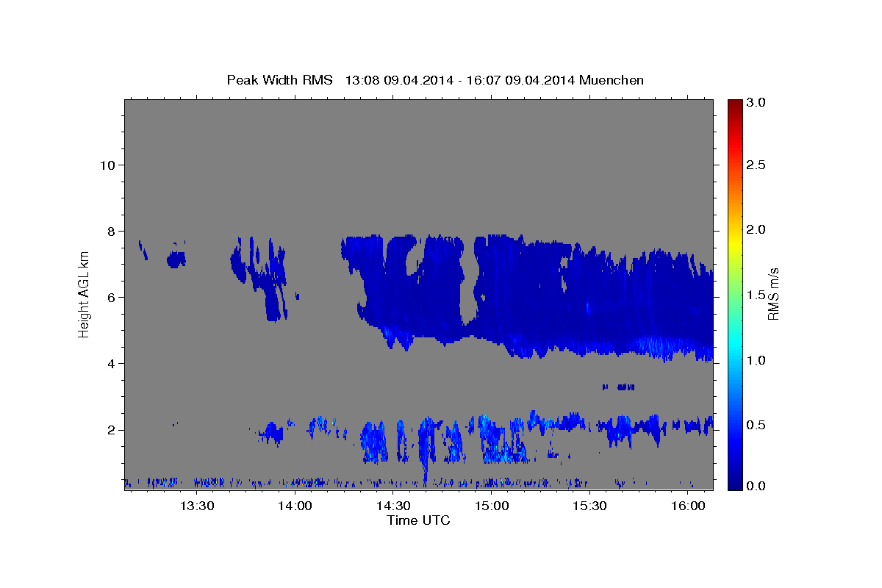Click the '14:30' time axis label

[393, 506]
